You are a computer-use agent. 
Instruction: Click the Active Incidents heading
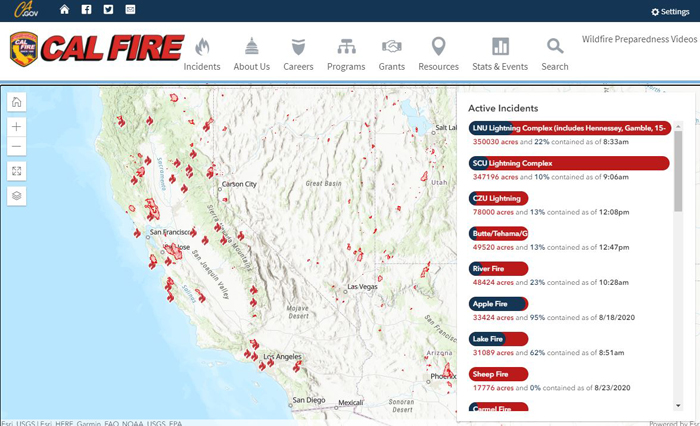point(503,108)
